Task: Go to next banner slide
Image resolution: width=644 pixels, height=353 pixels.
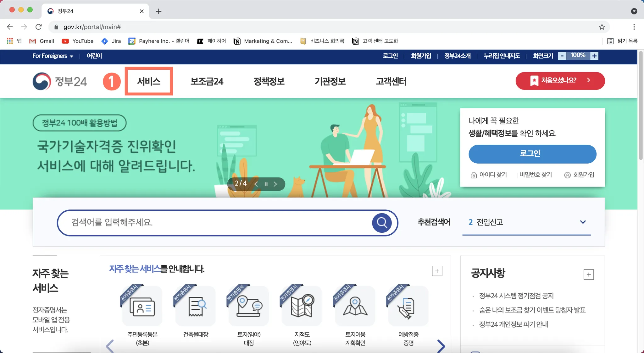Action: click(x=275, y=184)
